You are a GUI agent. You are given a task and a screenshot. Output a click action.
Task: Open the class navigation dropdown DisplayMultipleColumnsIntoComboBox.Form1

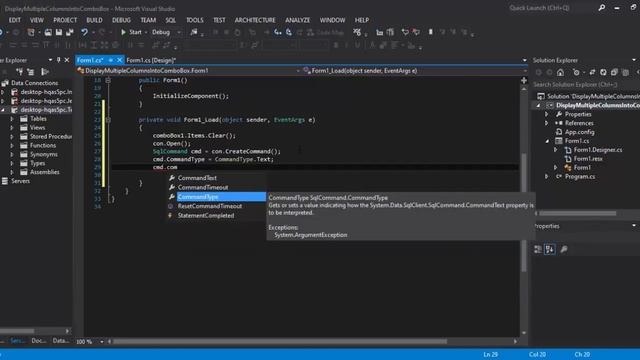point(298,71)
